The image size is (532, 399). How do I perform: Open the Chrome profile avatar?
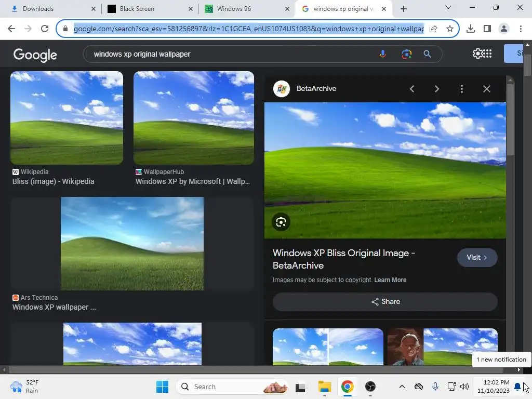click(504, 29)
